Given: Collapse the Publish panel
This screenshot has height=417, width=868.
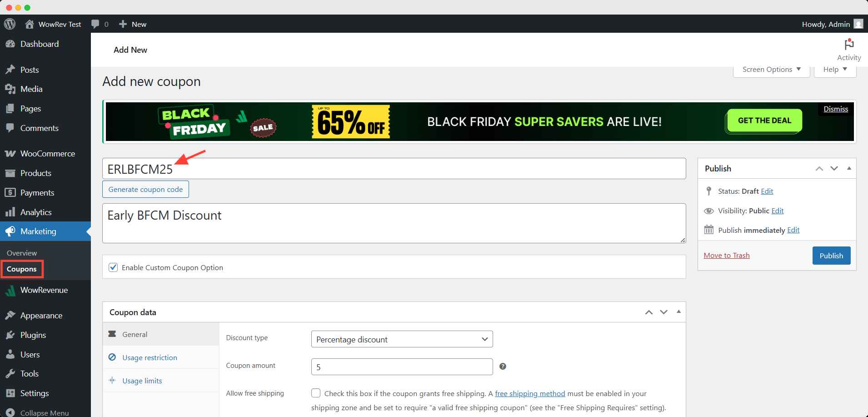Looking at the screenshot, I should pos(849,168).
